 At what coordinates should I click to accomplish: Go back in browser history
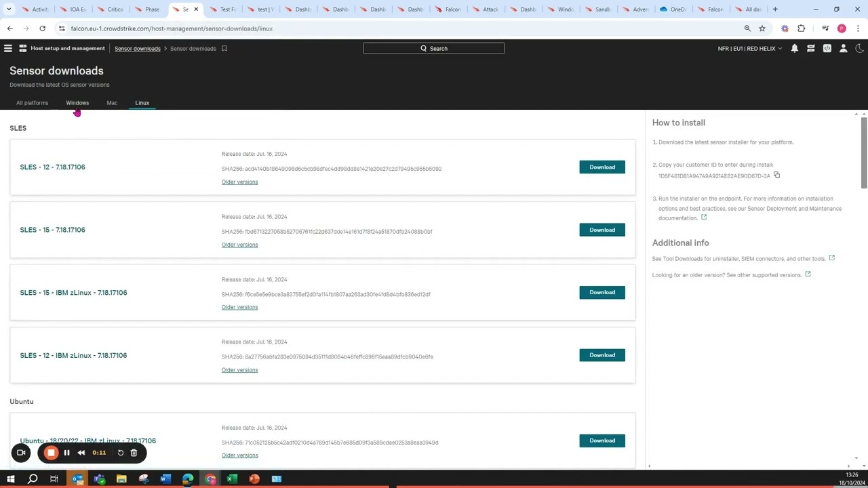coord(9,28)
